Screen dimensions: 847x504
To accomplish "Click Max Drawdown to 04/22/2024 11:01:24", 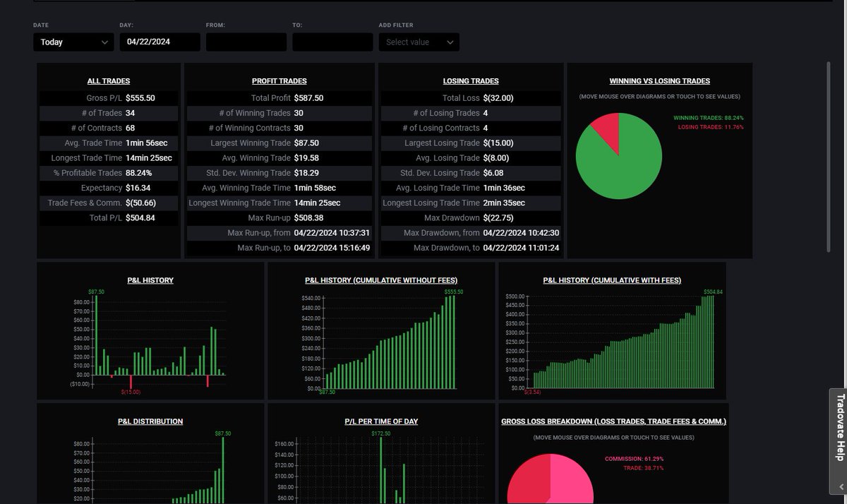I will point(522,248).
